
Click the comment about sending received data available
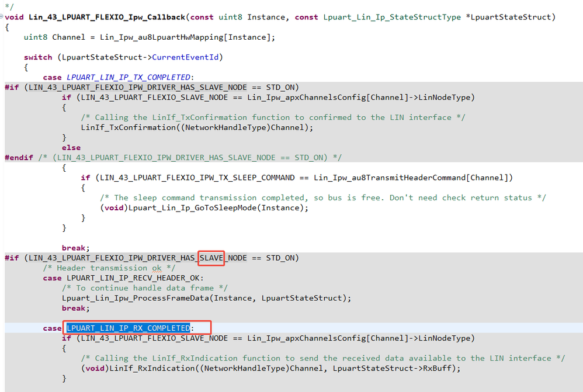pos(322,359)
